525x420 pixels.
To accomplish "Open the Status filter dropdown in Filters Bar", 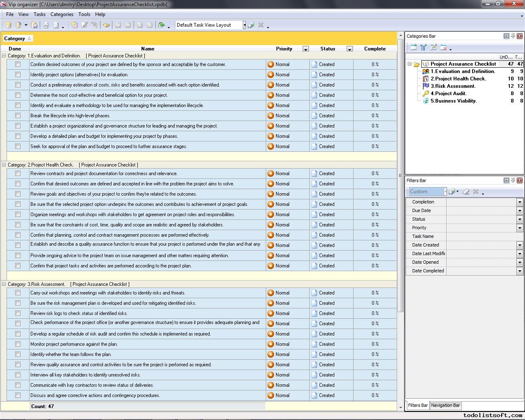I will tap(519, 219).
